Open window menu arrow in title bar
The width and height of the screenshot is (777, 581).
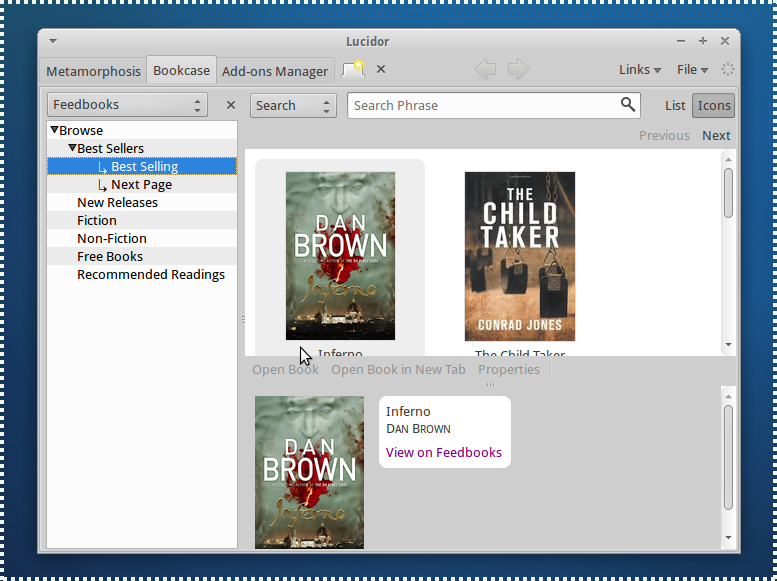53,41
